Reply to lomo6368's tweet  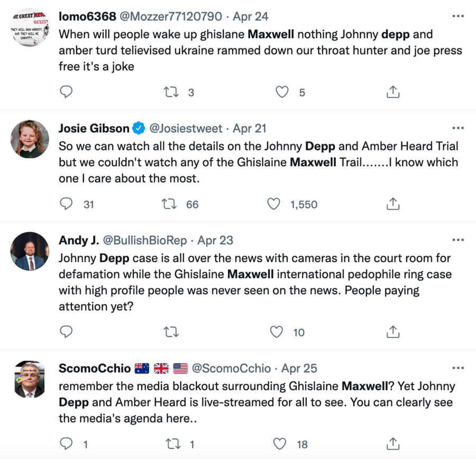coord(66,92)
